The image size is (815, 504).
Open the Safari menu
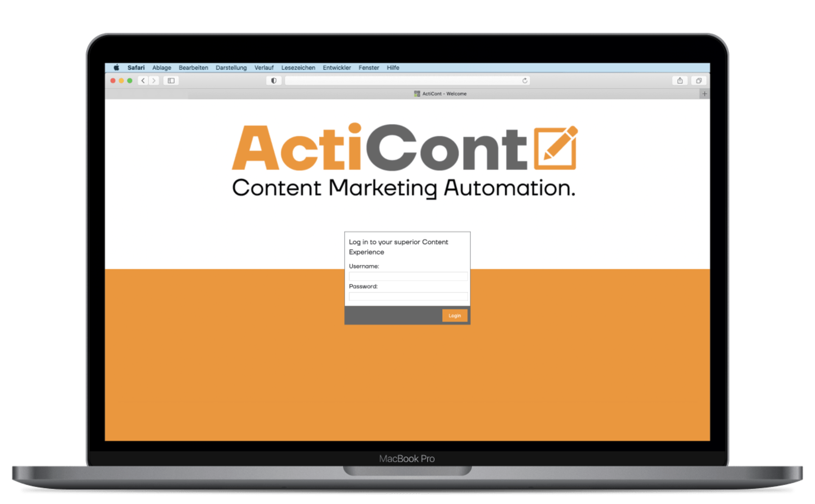136,67
